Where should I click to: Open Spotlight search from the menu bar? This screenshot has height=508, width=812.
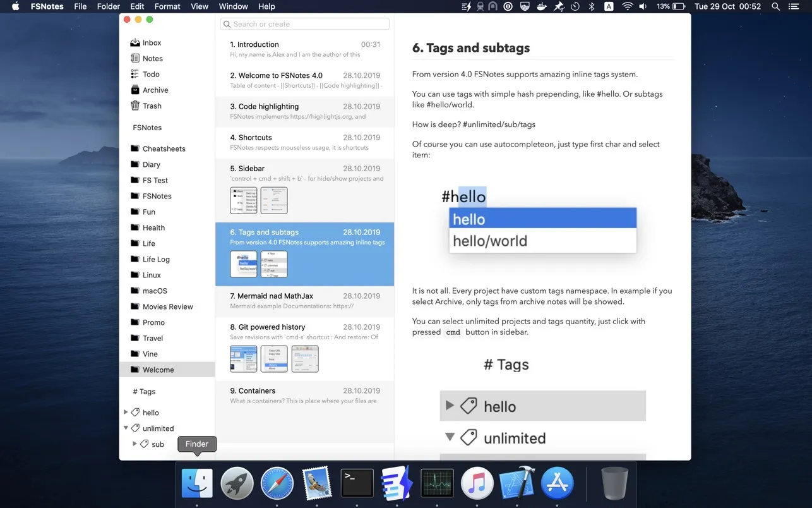point(775,6)
